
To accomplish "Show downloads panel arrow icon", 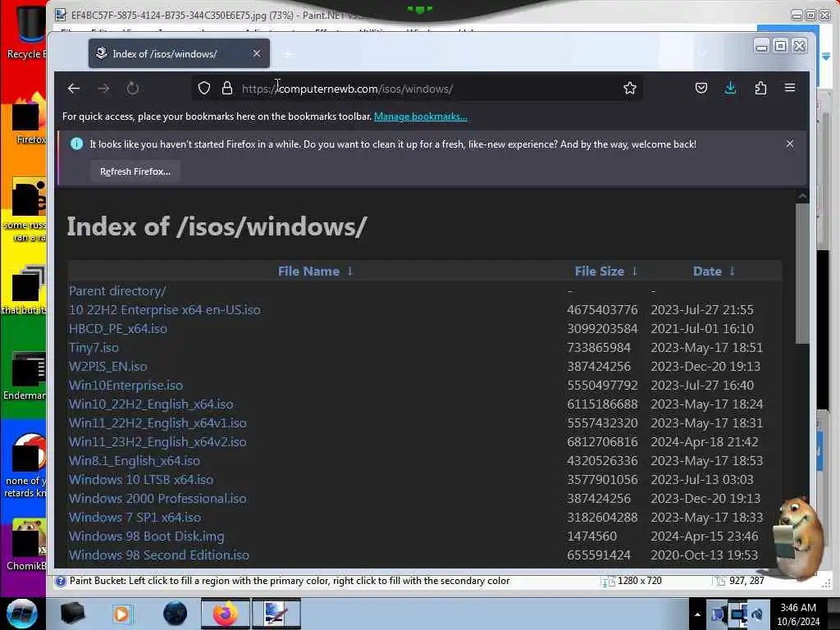I will pyautogui.click(x=730, y=88).
